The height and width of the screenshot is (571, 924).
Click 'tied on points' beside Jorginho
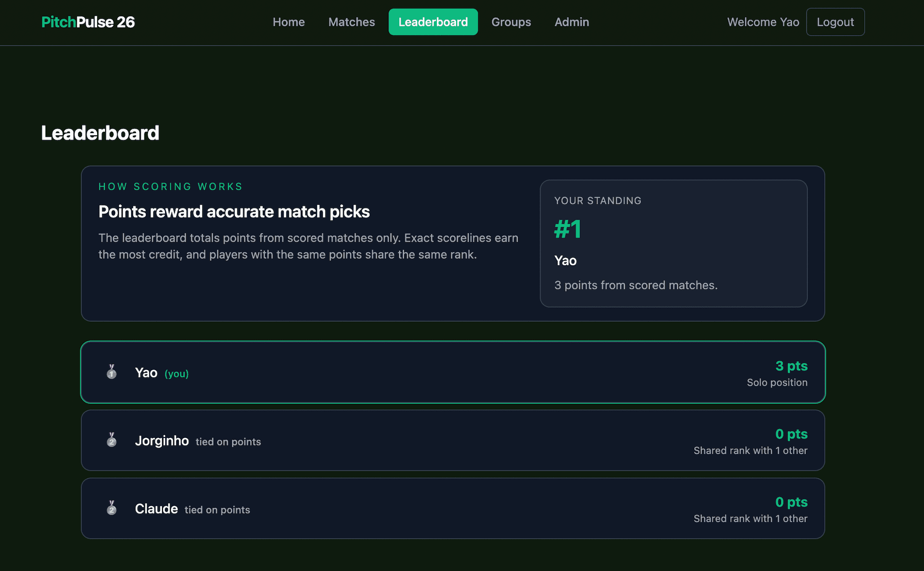228,442
